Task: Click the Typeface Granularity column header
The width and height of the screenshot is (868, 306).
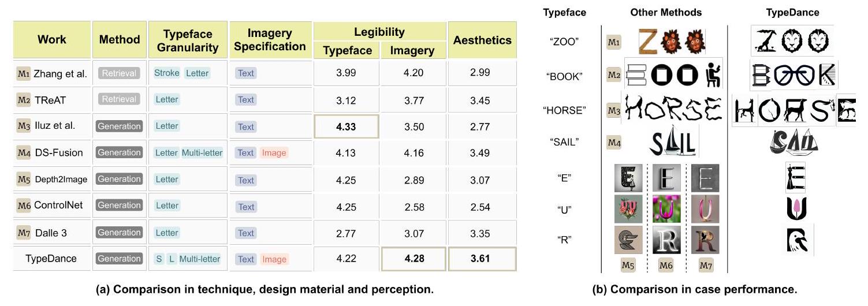Action: 188,40
